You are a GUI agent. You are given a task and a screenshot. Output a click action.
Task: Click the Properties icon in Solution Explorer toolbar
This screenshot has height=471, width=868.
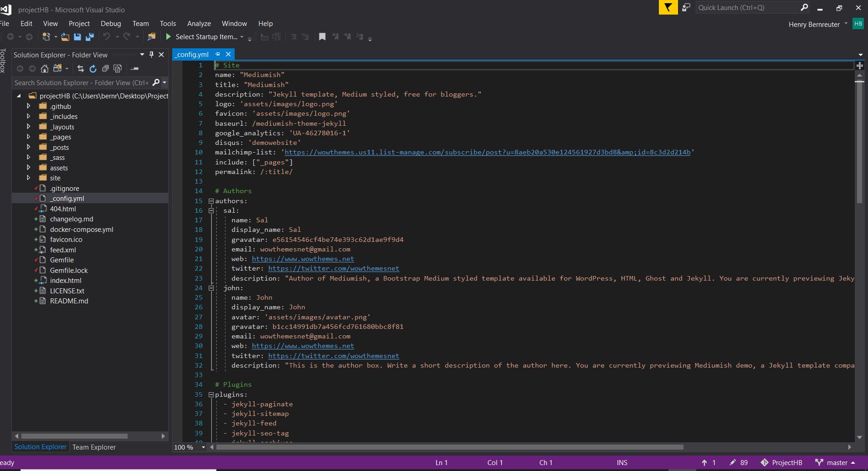click(x=134, y=69)
